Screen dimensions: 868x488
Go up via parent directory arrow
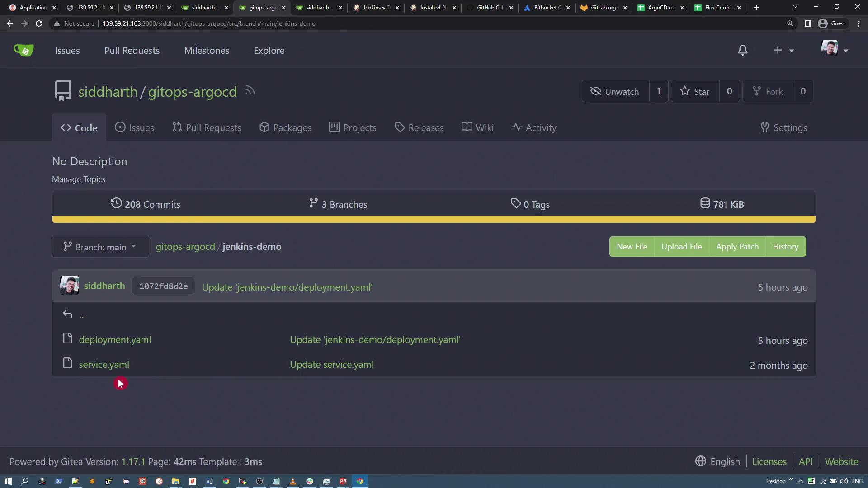tap(68, 314)
